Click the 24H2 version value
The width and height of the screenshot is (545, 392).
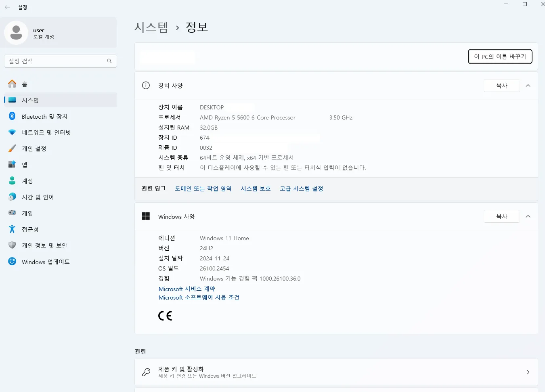point(207,248)
